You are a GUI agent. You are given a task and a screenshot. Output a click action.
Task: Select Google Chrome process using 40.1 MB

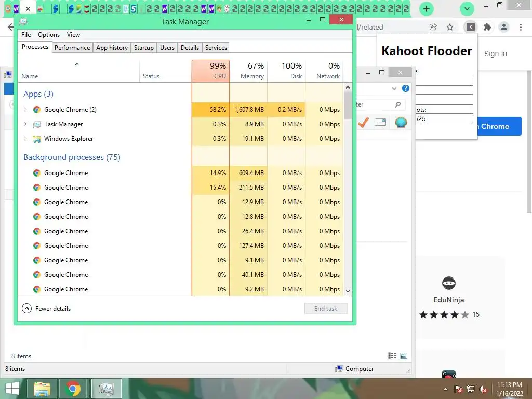(x=180, y=275)
